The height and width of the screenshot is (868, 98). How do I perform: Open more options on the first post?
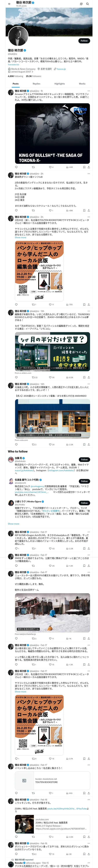point(89,91)
